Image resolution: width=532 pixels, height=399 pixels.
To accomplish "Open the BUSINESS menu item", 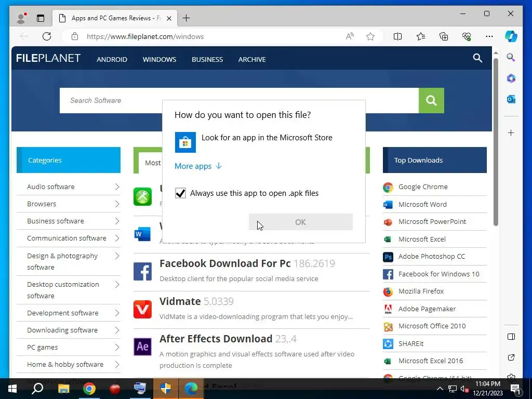I will click(207, 59).
